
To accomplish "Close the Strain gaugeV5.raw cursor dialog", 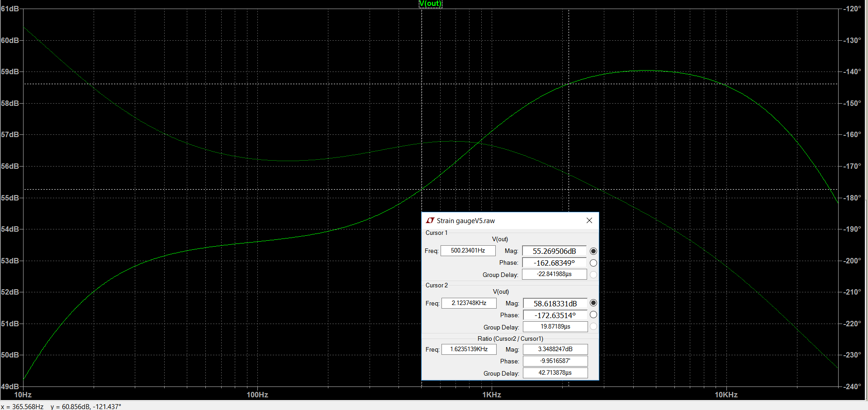I will pyautogui.click(x=589, y=220).
